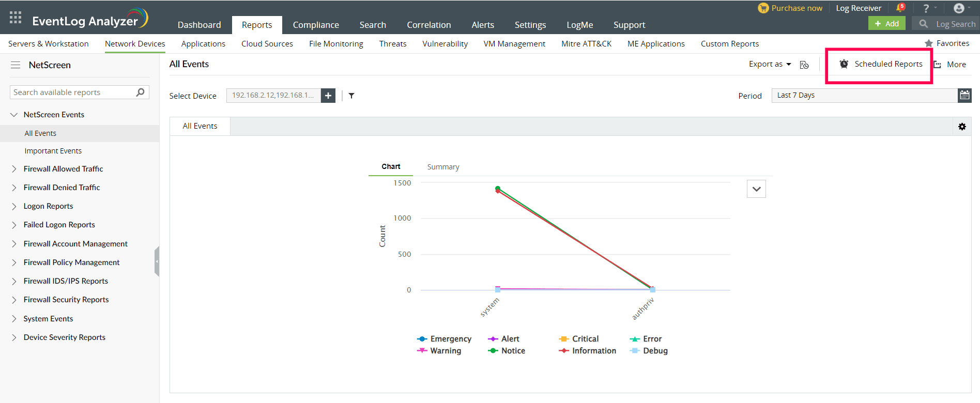Open the Log Receiver link

tap(859, 8)
